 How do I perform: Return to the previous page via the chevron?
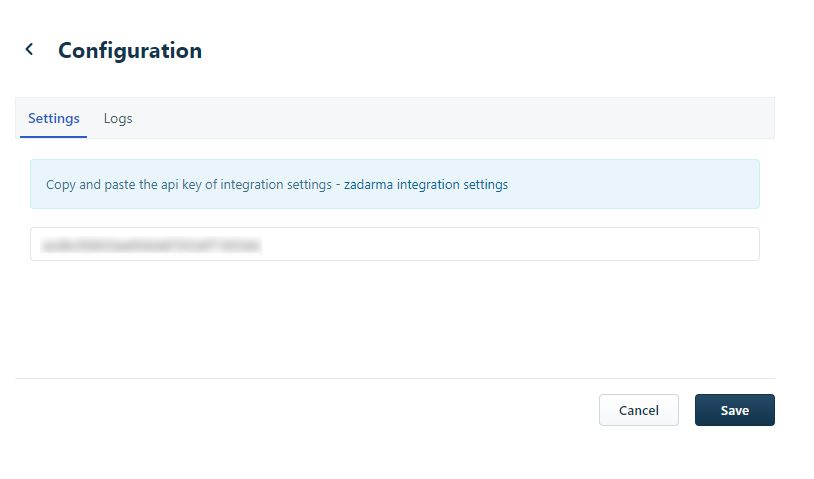29,49
